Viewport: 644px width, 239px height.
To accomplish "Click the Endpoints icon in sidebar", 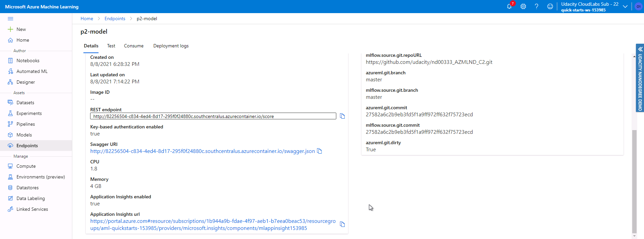I will (10, 146).
